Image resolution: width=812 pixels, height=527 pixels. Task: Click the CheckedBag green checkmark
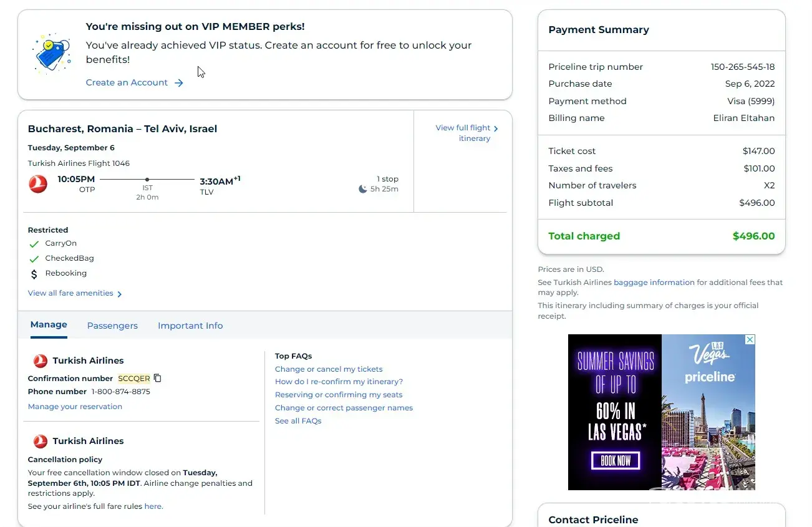click(x=34, y=259)
